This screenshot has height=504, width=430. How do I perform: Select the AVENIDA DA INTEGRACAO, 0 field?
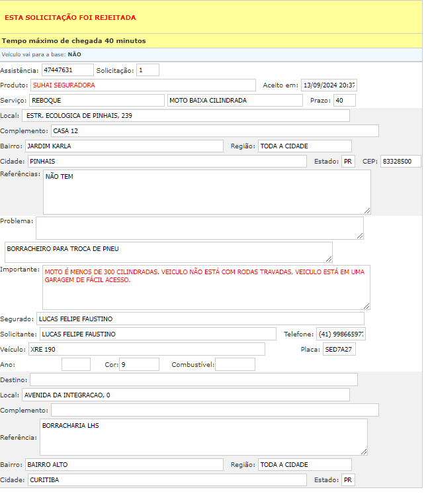(186, 395)
